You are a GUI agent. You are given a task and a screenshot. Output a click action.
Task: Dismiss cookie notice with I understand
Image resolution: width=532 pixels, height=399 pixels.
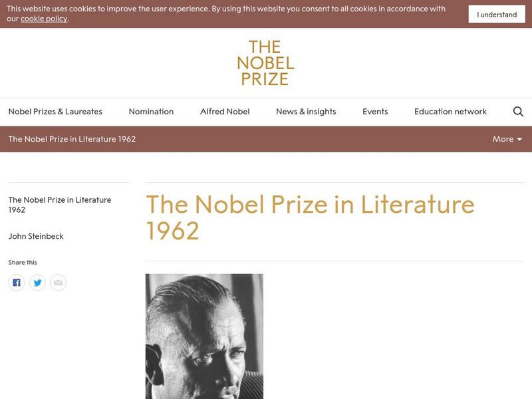497,15
